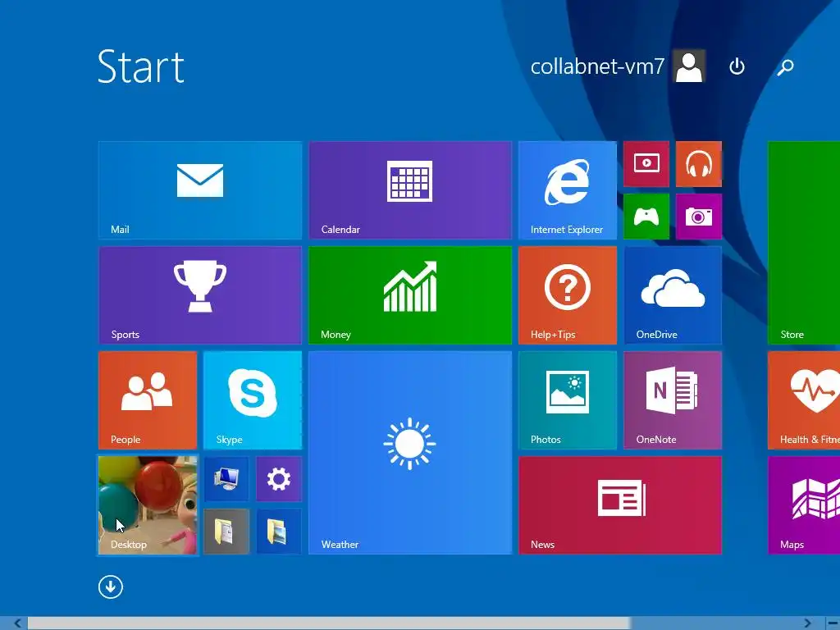Open the This PC computer tile
The height and width of the screenshot is (630, 840).
tap(226, 479)
